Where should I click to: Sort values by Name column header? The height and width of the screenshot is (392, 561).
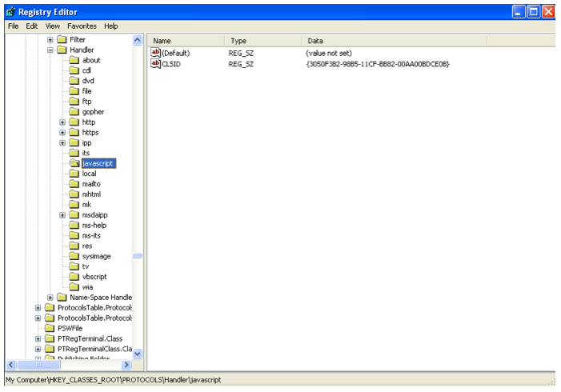186,41
